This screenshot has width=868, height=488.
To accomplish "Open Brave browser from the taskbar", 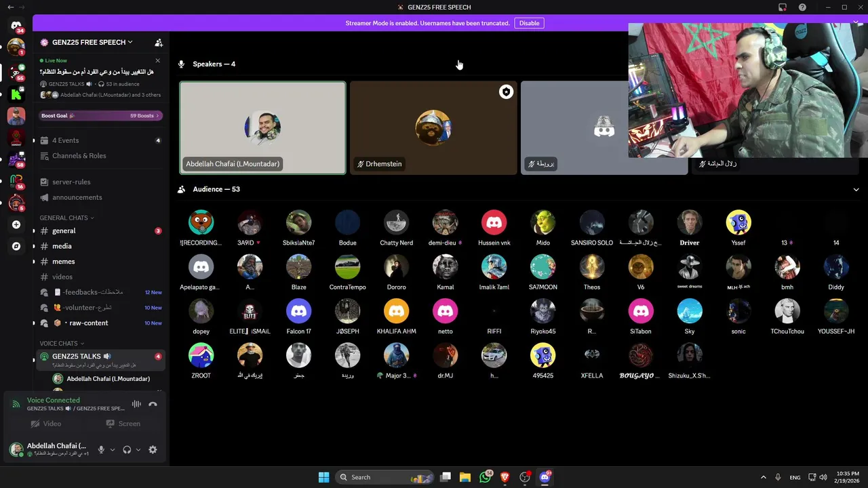I will coord(505,477).
